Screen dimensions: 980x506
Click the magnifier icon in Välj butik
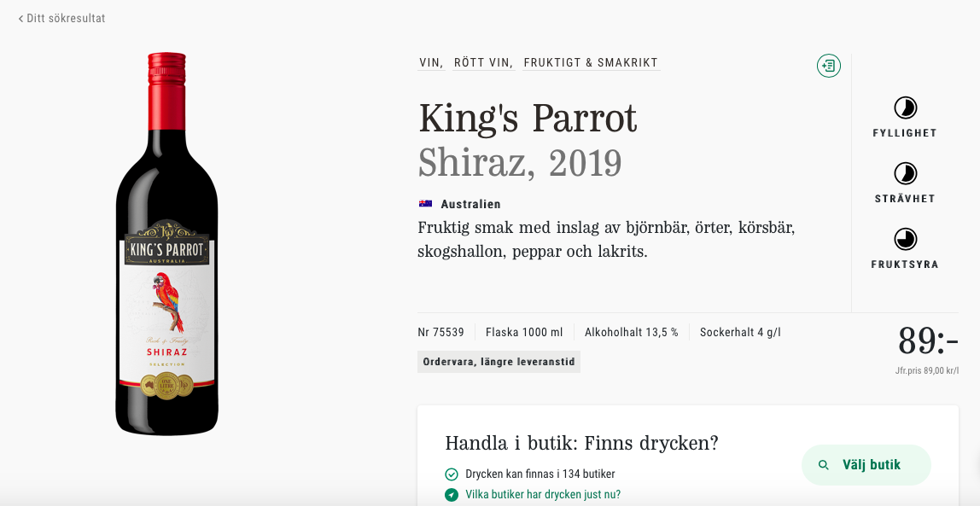click(x=824, y=465)
